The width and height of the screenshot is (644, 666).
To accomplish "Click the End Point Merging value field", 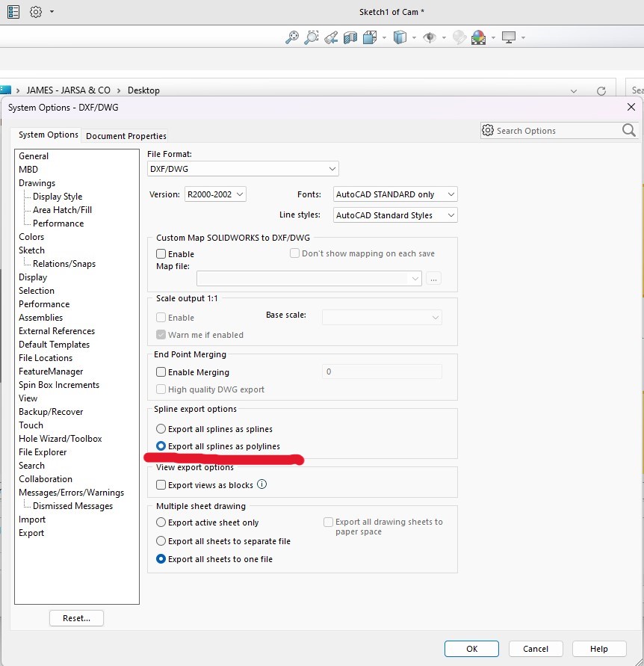I will (382, 371).
